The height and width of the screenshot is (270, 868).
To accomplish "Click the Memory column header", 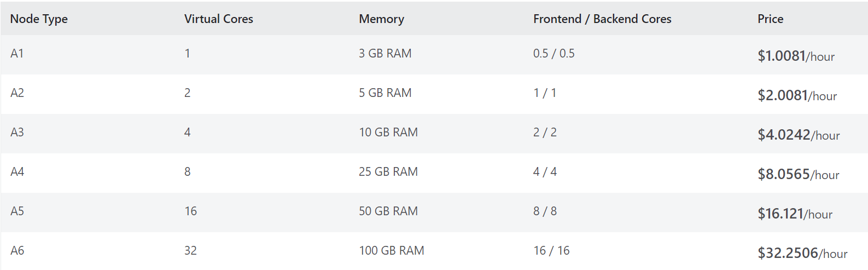I will click(381, 19).
